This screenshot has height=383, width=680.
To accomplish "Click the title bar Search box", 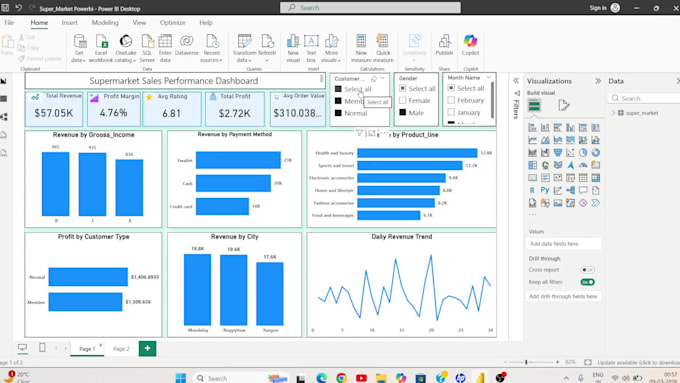I will [x=370, y=7].
